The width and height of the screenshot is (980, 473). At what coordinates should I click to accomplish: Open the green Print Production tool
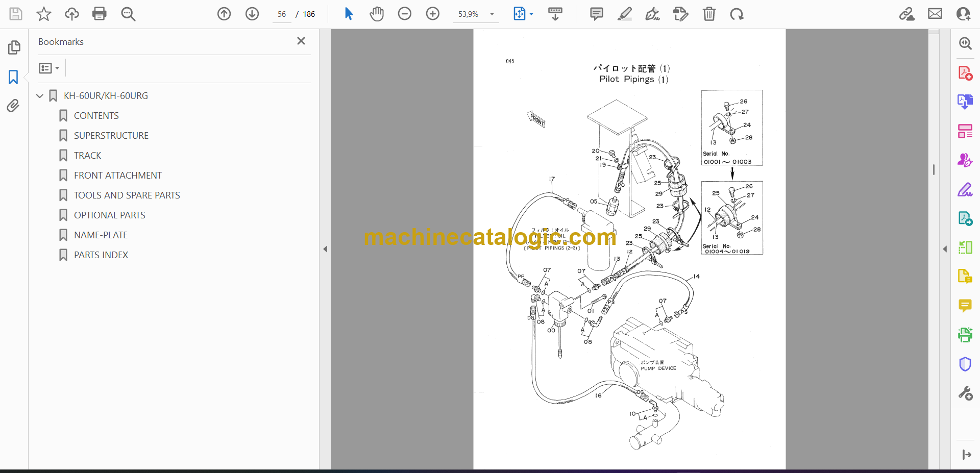pyautogui.click(x=965, y=335)
